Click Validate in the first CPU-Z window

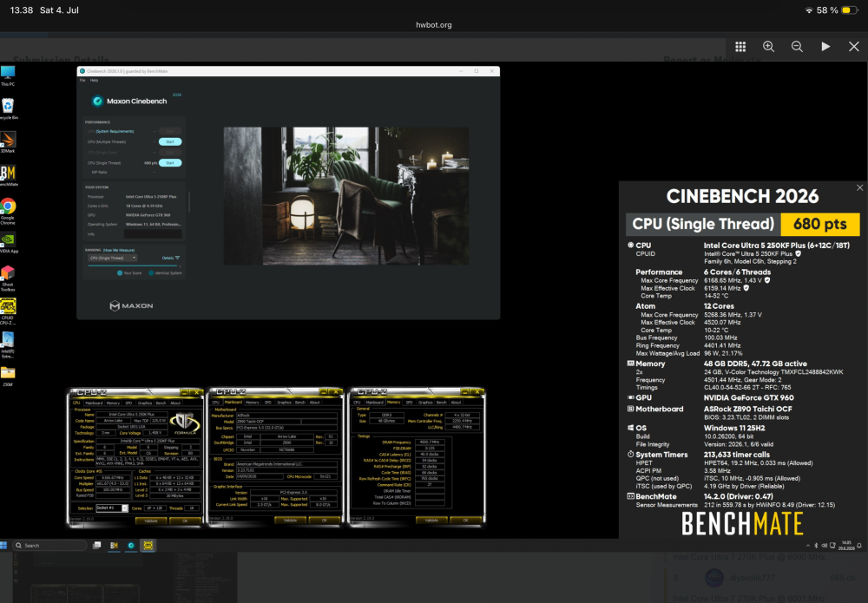coord(150,521)
